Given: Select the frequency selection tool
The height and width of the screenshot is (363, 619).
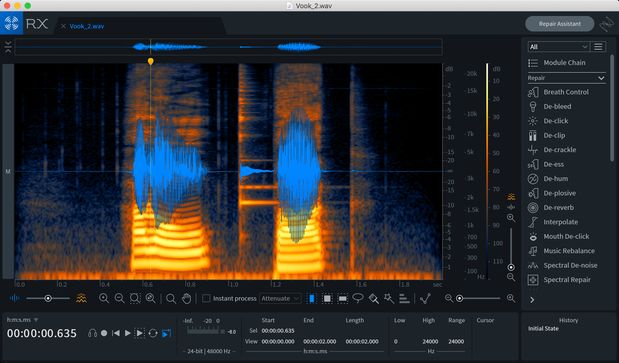Looking at the screenshot, I should tap(343, 299).
